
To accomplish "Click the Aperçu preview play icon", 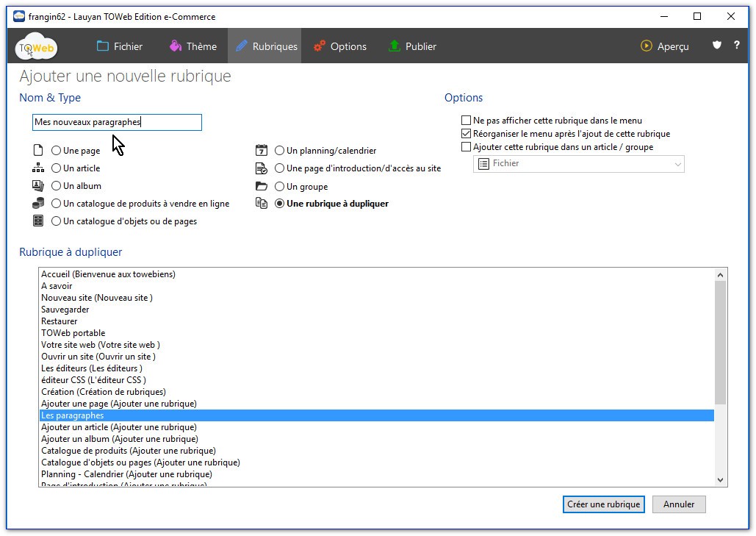I will point(647,46).
